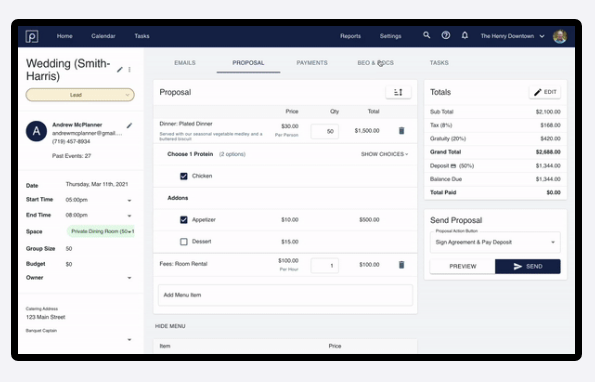Preview the proposal
Viewport: 595px width, 382px height.
(463, 266)
